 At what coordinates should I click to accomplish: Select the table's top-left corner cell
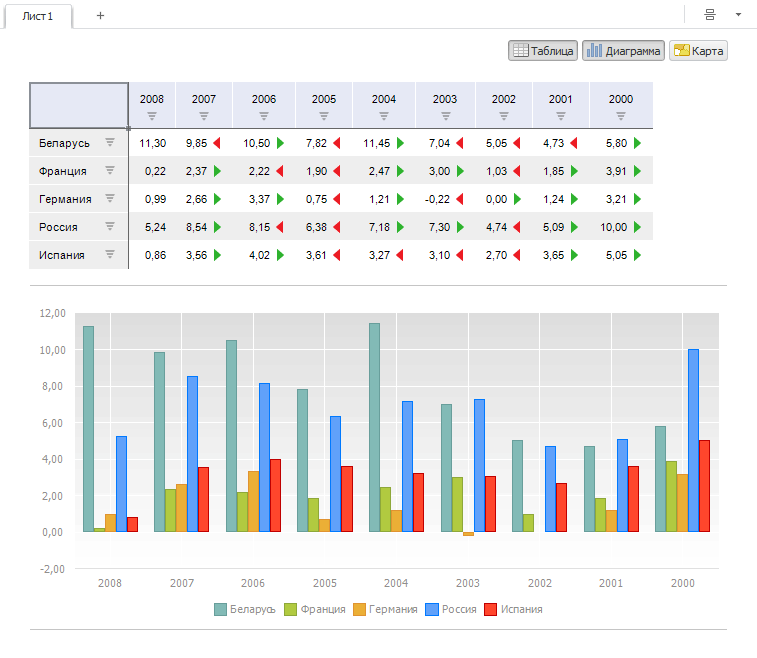[x=79, y=105]
